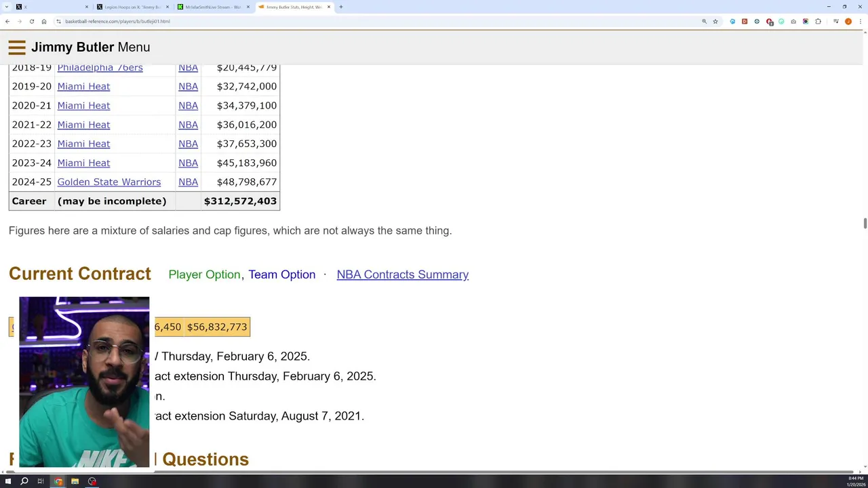868x488 pixels.
Task: Bookmark this page with the star icon
Action: tap(715, 22)
